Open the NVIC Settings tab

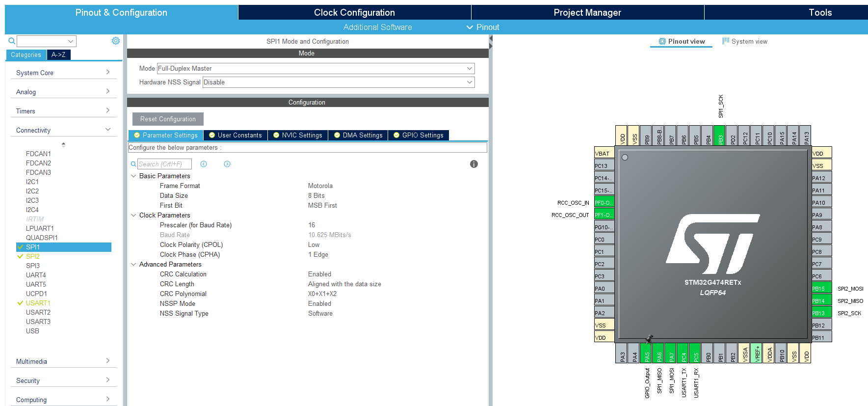(x=298, y=135)
